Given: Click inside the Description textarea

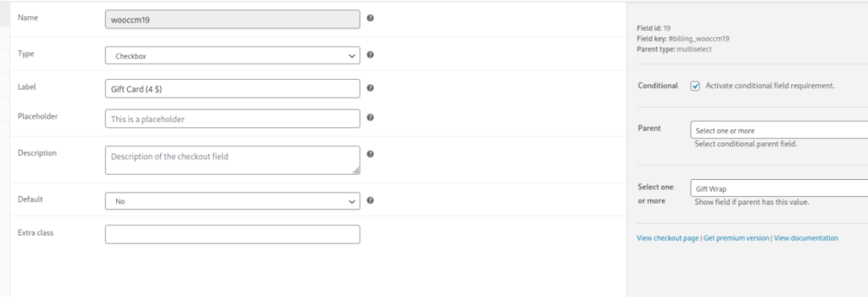Looking at the screenshot, I should [232, 160].
